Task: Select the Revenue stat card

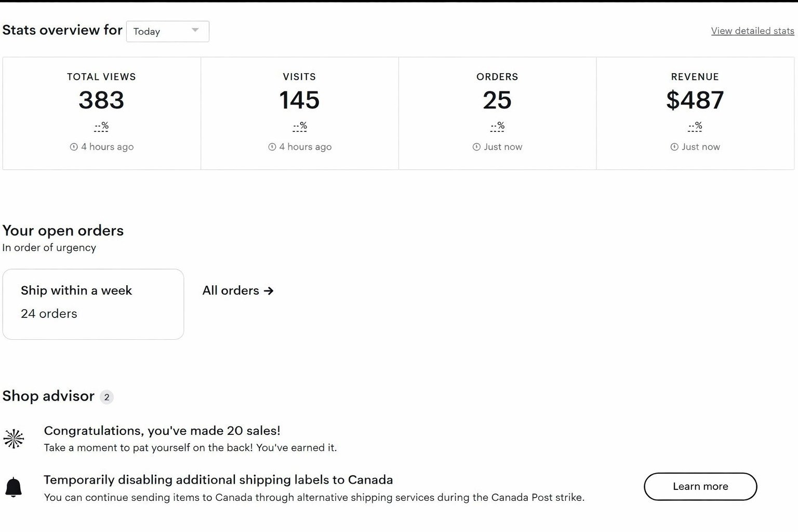Action: (695, 113)
